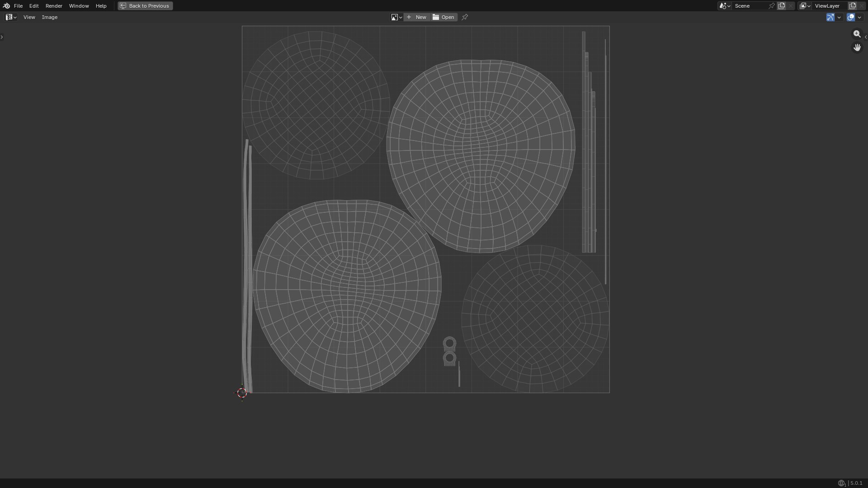Click the pan hand gizmo
The height and width of the screenshot is (488, 868).
[x=857, y=47]
